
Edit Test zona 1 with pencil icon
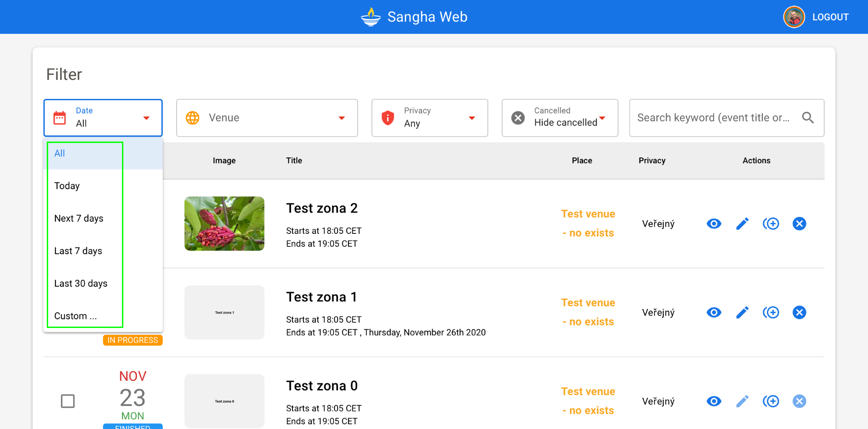point(742,313)
